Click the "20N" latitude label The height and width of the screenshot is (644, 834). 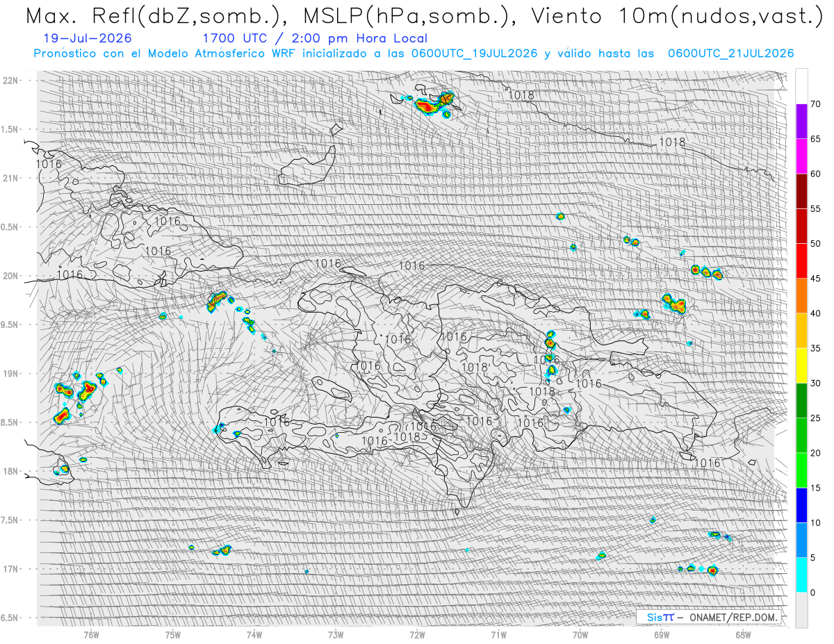[x=11, y=276]
